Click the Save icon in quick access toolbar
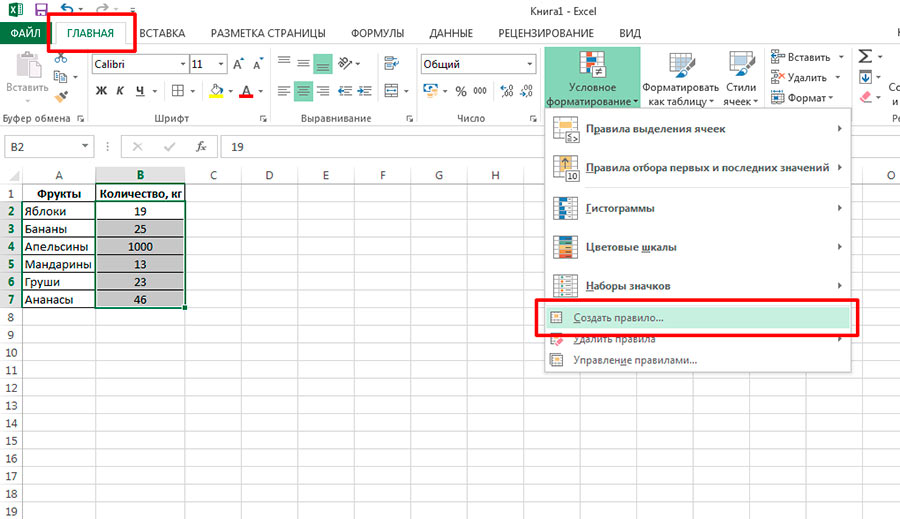Image resolution: width=900 pixels, height=519 pixels. 41,9
